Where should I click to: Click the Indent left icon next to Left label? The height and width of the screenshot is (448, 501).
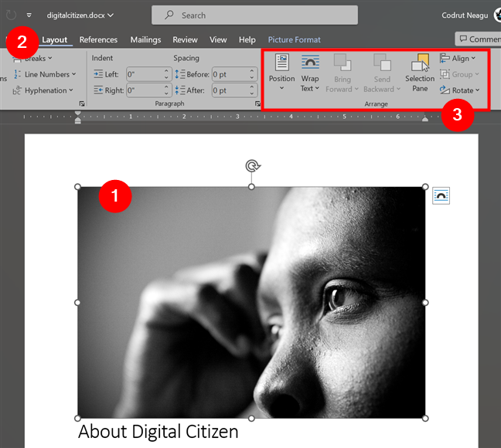pos(98,74)
